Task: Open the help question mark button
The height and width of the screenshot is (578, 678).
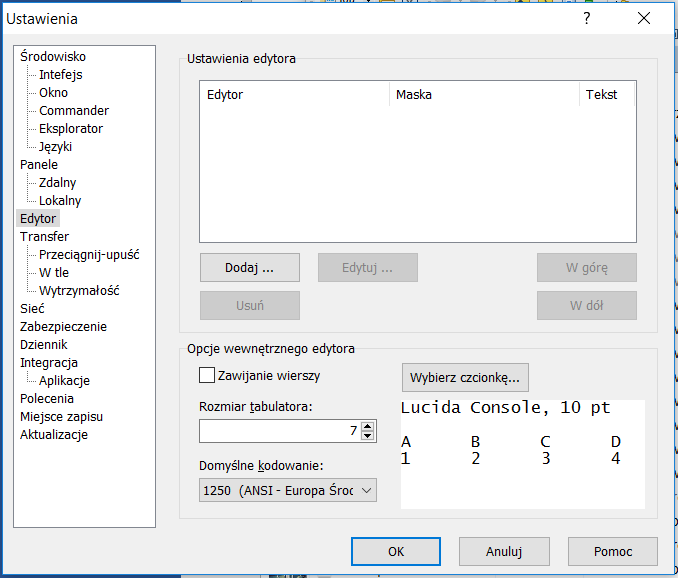Action: tap(587, 18)
